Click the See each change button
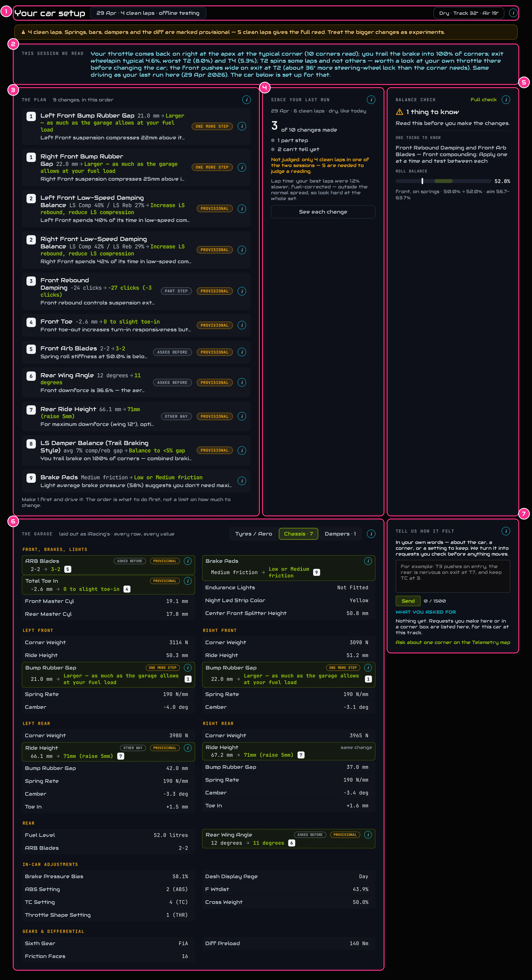 pyautogui.click(x=323, y=212)
